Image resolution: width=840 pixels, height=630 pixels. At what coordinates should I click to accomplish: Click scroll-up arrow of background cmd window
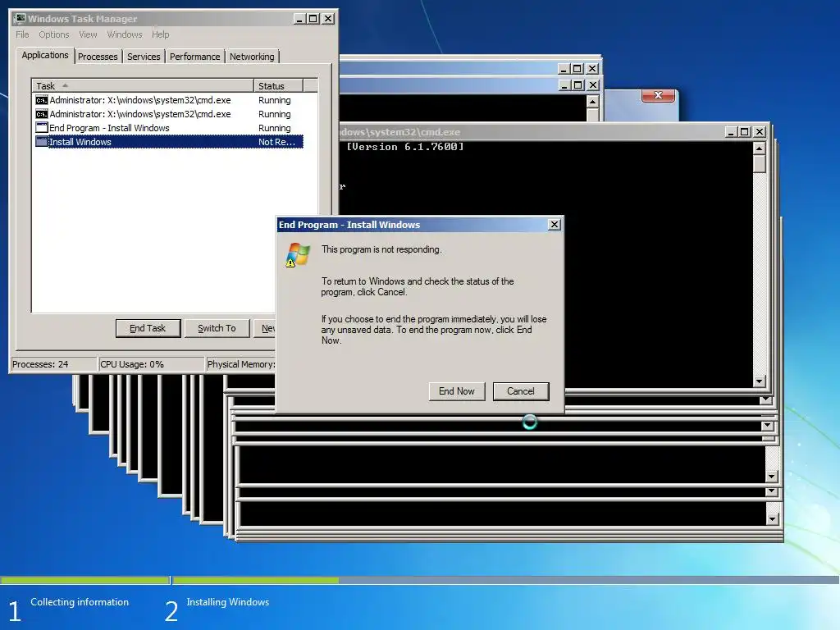pos(592,101)
